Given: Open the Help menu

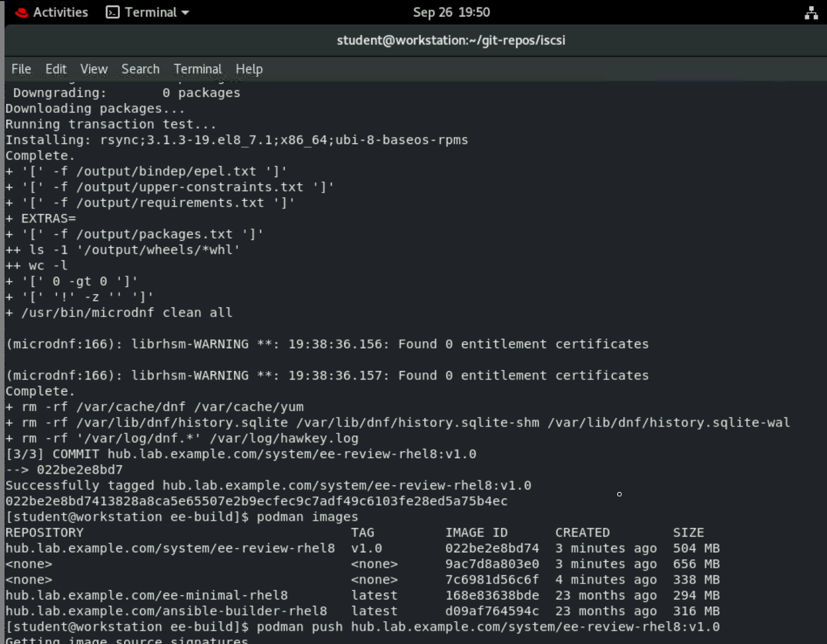Looking at the screenshot, I should pyautogui.click(x=249, y=69).
